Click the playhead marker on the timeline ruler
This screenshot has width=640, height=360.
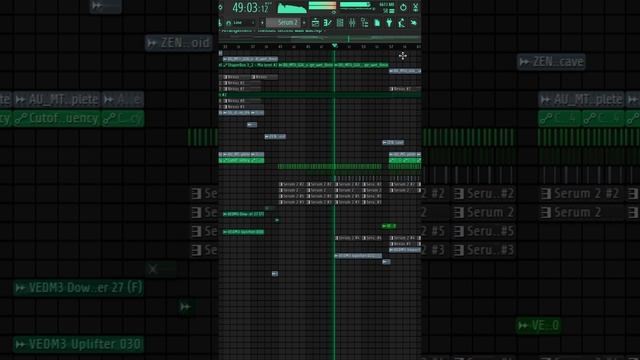pos(335,46)
